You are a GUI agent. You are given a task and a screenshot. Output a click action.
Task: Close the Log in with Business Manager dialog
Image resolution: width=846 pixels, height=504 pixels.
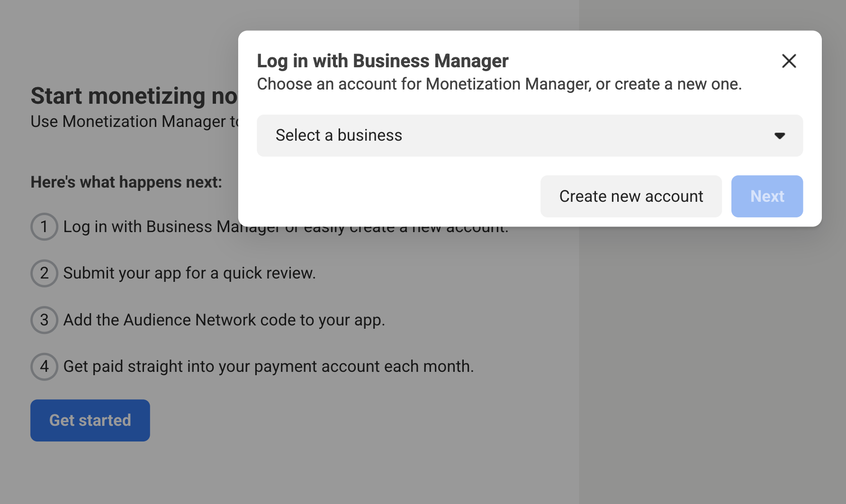click(x=789, y=61)
